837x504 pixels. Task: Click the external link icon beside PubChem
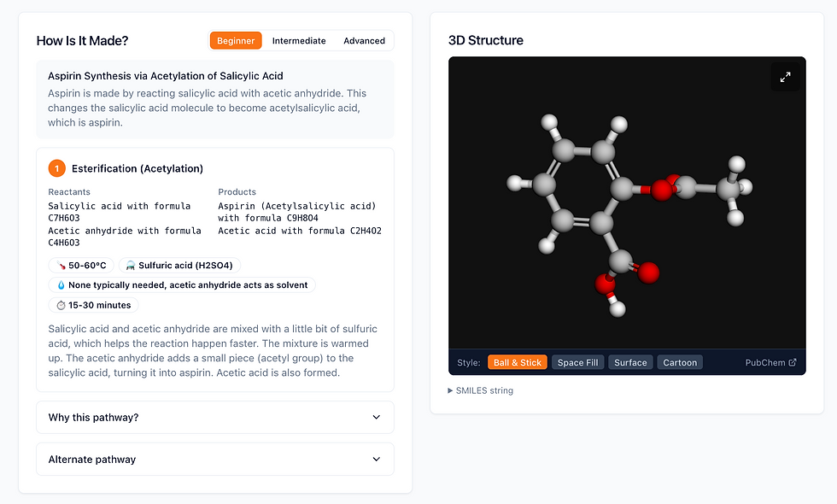coord(793,362)
